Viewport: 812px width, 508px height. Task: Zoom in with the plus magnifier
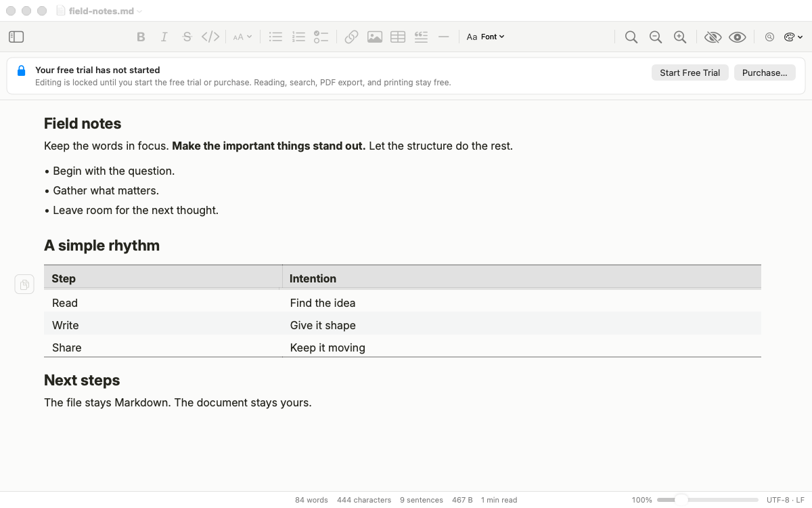pyautogui.click(x=680, y=37)
